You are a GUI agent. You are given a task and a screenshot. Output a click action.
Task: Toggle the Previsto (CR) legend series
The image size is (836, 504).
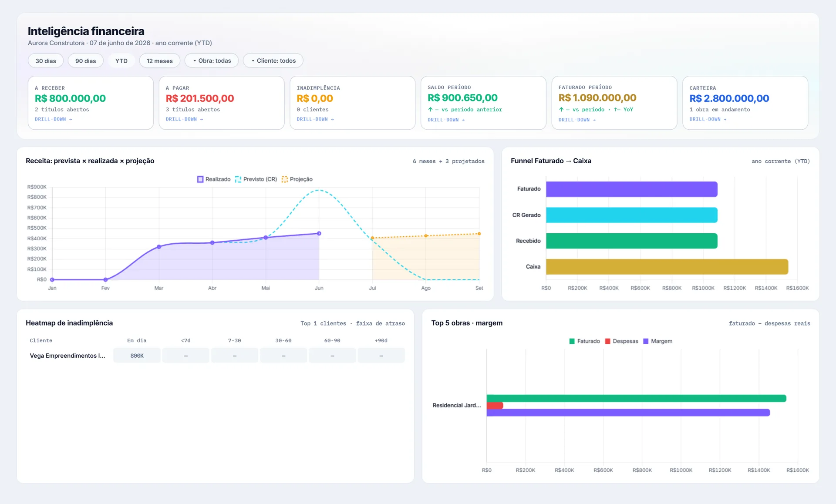coord(256,179)
